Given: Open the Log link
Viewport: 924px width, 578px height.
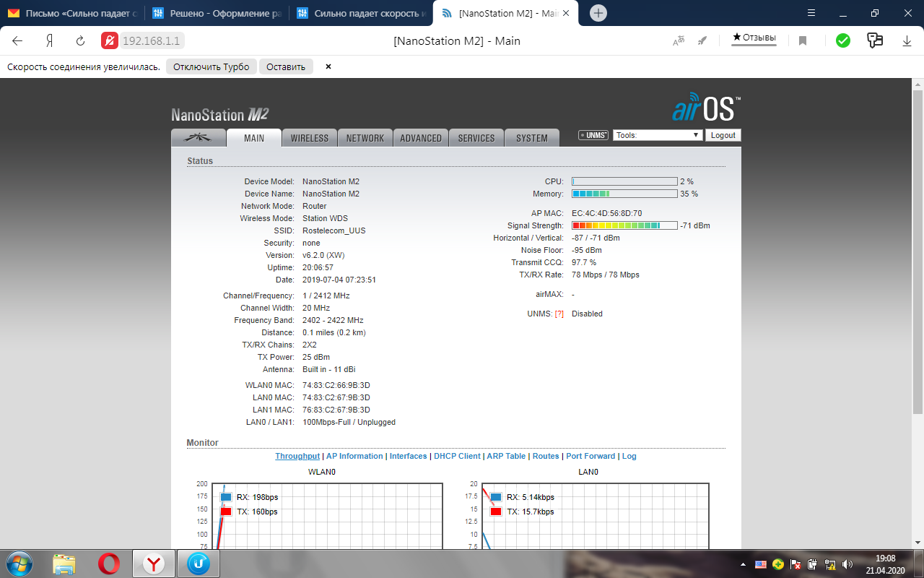Looking at the screenshot, I should [629, 456].
